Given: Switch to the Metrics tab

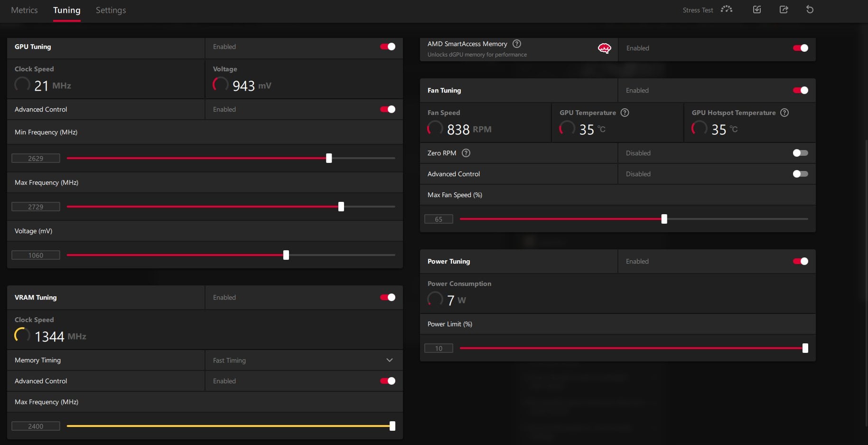Looking at the screenshot, I should click(24, 10).
